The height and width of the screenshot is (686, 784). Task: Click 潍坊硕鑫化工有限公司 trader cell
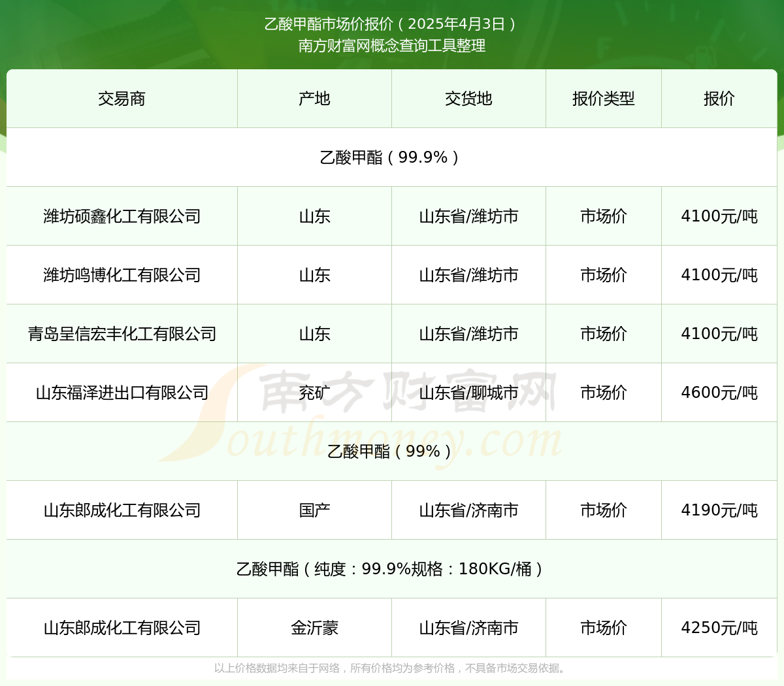click(122, 216)
